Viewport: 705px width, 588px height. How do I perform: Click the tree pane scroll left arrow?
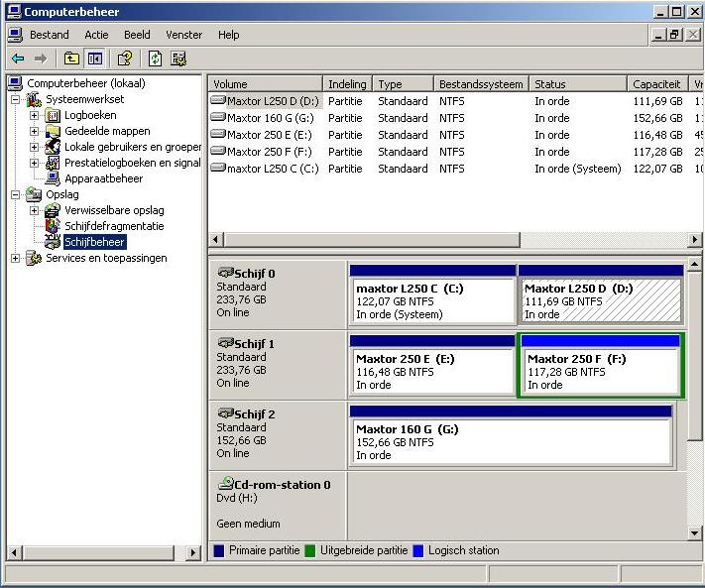click(15, 552)
